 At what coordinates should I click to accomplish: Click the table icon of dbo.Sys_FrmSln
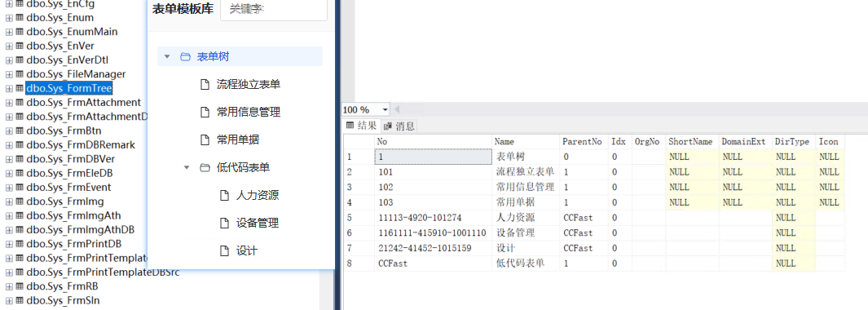pos(20,301)
